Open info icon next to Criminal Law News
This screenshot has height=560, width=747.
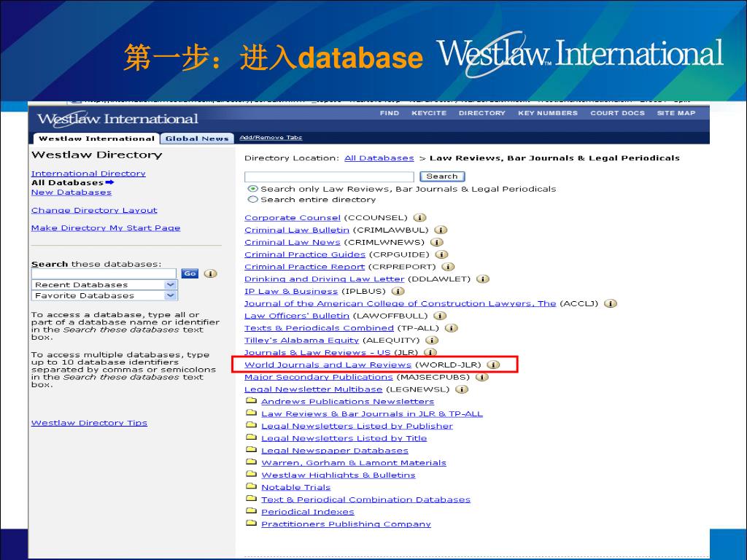(x=436, y=242)
